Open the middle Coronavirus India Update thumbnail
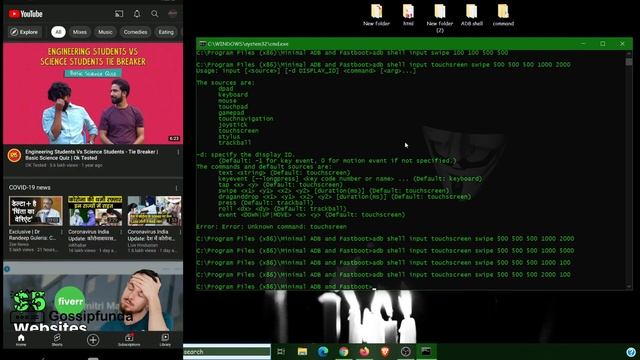The height and width of the screenshot is (360, 640). pyautogui.click(x=95, y=211)
